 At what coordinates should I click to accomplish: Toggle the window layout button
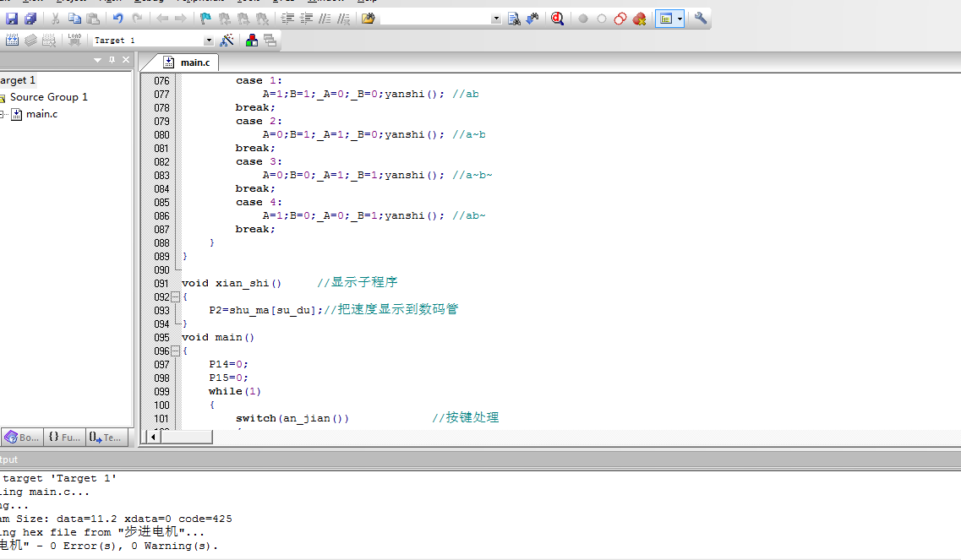pyautogui.click(x=665, y=19)
